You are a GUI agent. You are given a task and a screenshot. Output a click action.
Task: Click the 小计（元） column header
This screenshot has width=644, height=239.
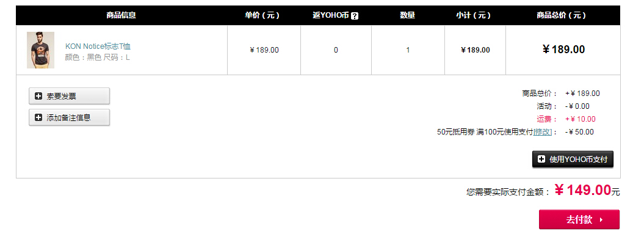(474, 15)
